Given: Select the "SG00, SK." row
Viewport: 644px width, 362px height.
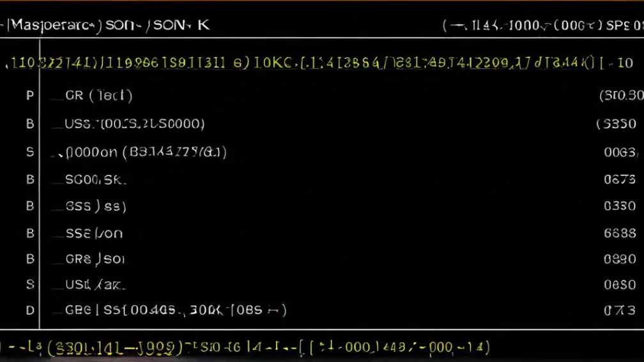Looking at the screenshot, I should (96, 179).
